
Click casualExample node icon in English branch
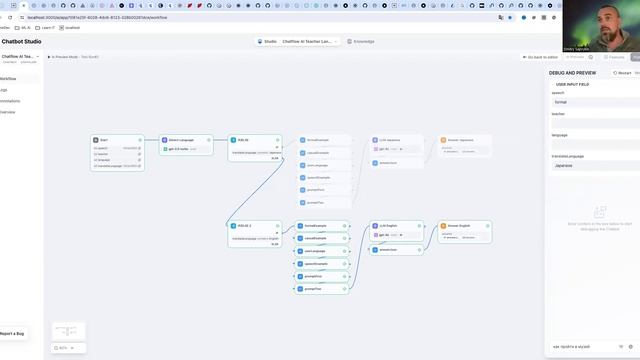coord(300,238)
